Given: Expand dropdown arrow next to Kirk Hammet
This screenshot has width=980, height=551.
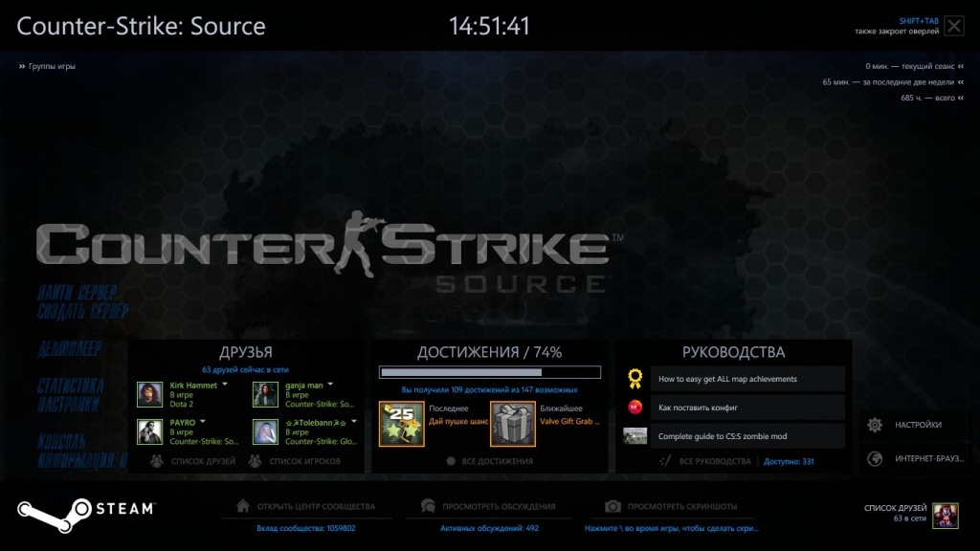Looking at the screenshot, I should point(225,385).
